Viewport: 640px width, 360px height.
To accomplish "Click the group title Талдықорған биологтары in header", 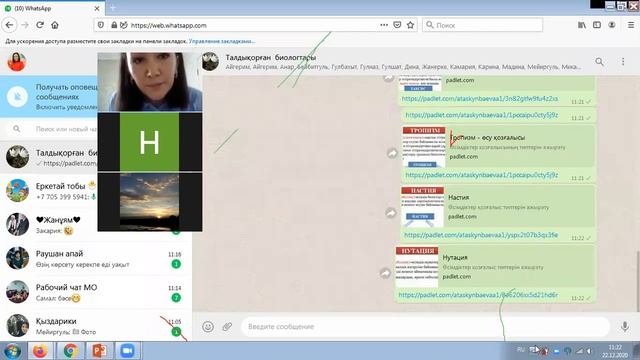I will pyautogui.click(x=271, y=58).
